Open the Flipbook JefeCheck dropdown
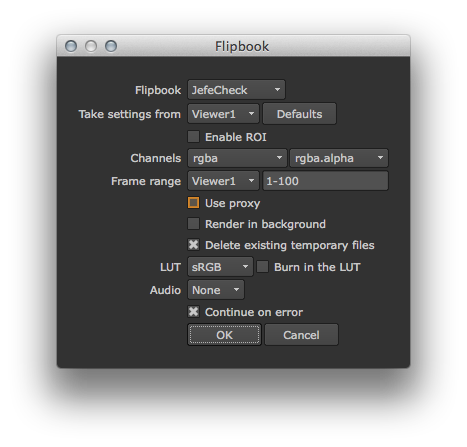The height and width of the screenshot is (447, 467). (x=236, y=90)
